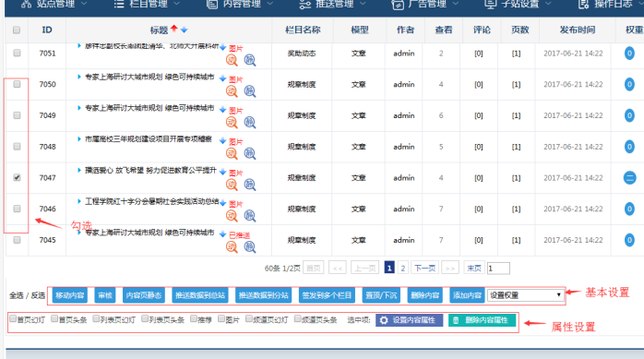Click the blue down arrow beside title 7046
The image size is (644, 359).
click(222, 202)
